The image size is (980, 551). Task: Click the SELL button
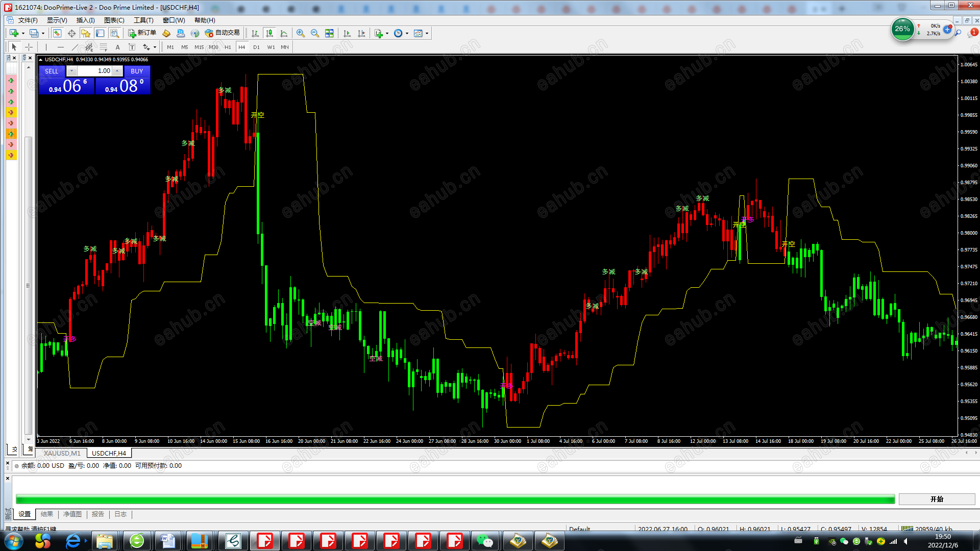tap(52, 71)
